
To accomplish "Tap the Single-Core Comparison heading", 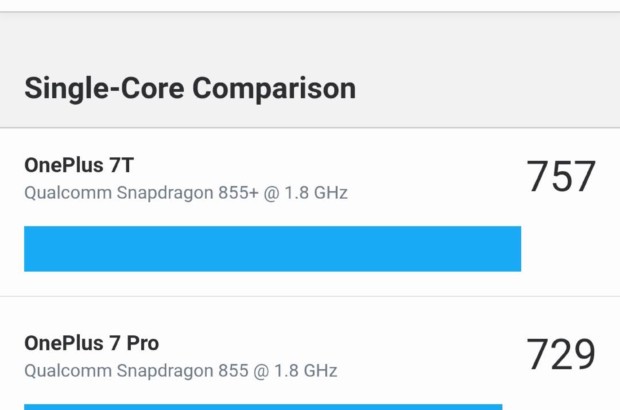I will 190,88.
